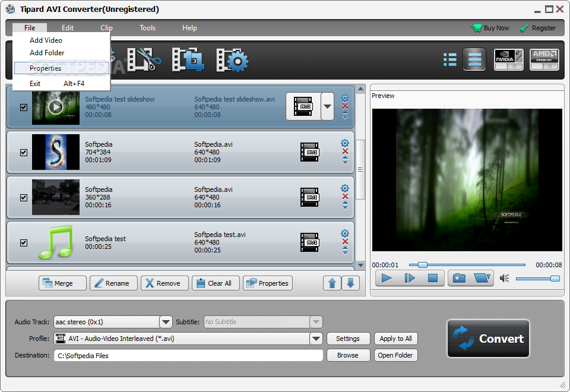This screenshot has width=570, height=392.
Task: Click reorder arrows on Softpedia test audio
Action: pos(346,251)
